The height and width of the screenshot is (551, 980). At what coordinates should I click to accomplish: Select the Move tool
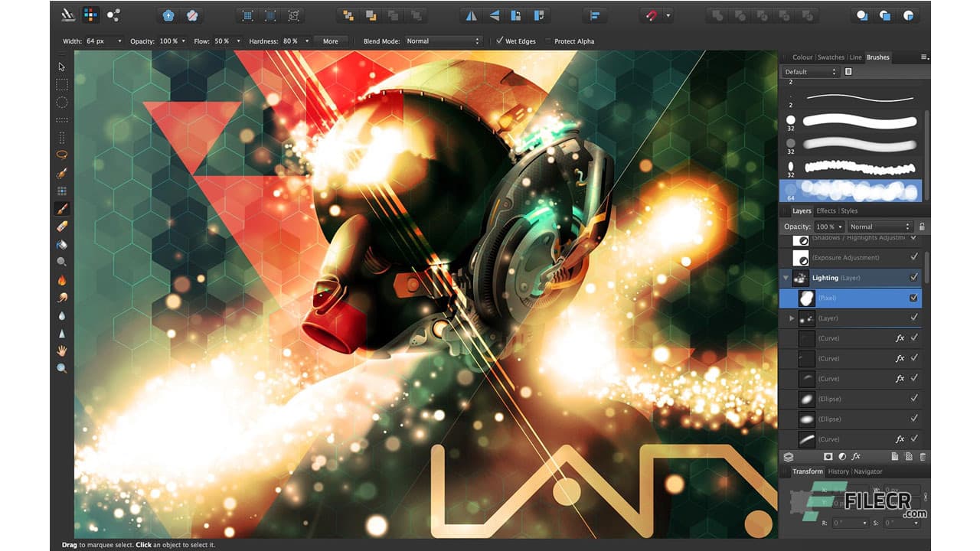coord(62,67)
